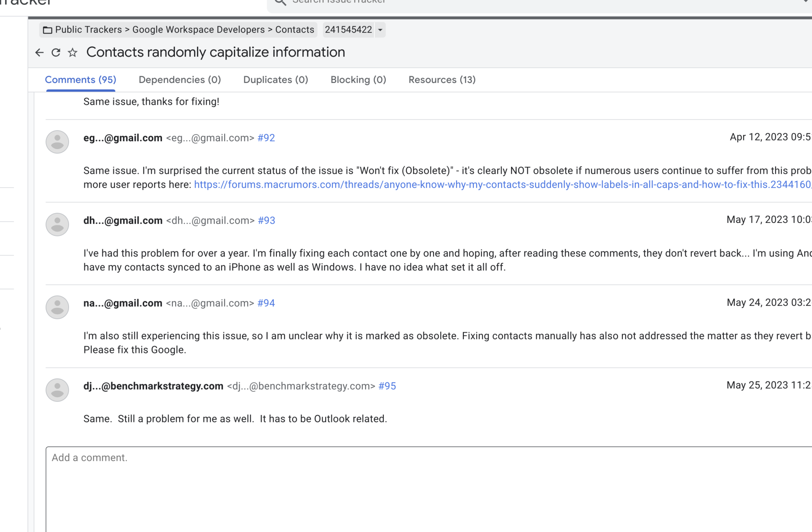Viewport: 812px width, 532px height.
Task: Click the search magnifier icon
Action: click(281, 2)
